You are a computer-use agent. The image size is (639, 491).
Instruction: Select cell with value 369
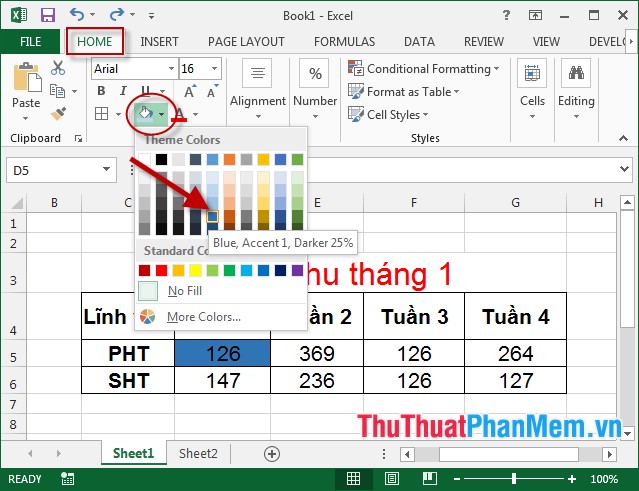[x=317, y=353]
